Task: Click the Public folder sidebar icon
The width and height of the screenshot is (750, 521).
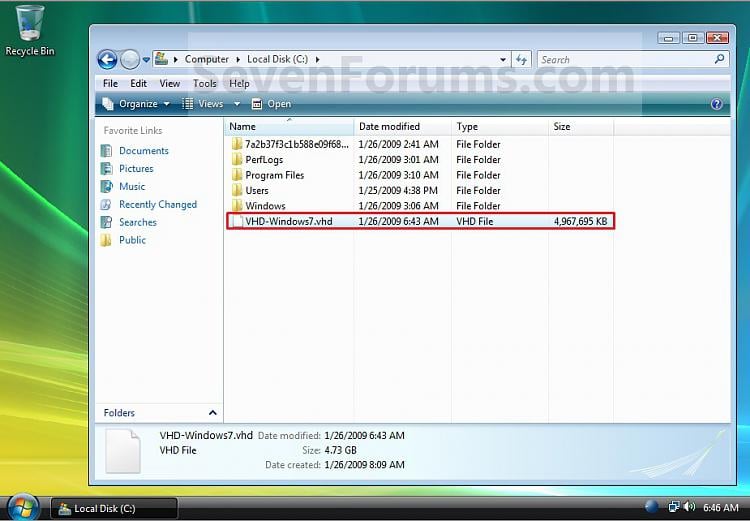Action: click(106, 240)
